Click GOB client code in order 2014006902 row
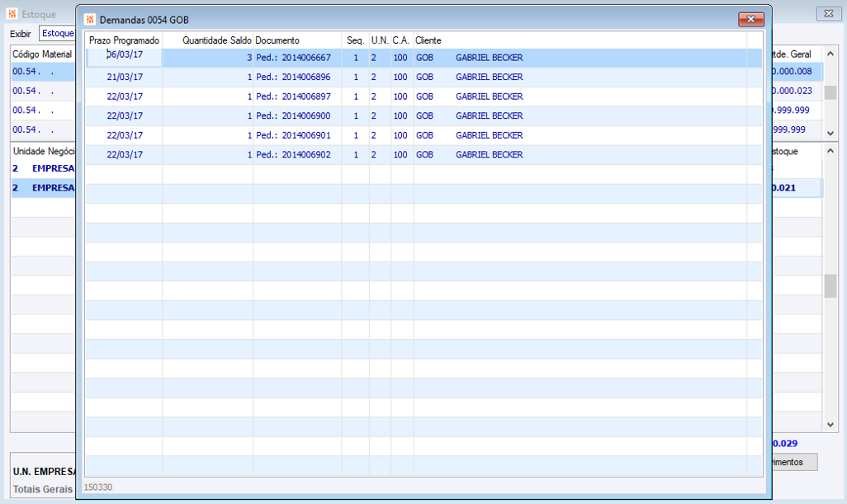Screen dimensions: 847x504 [424, 155]
